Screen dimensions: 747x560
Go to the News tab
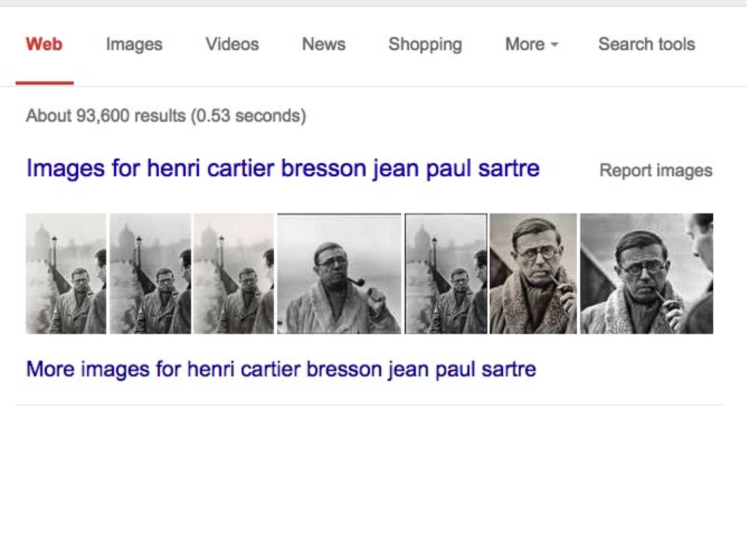pyautogui.click(x=324, y=45)
